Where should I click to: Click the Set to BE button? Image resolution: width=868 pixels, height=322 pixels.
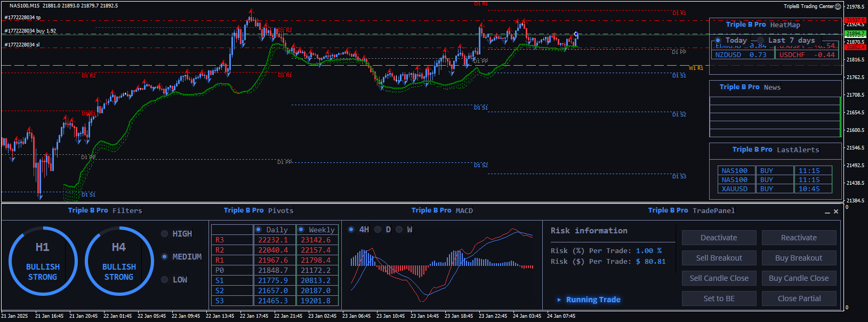(x=719, y=299)
